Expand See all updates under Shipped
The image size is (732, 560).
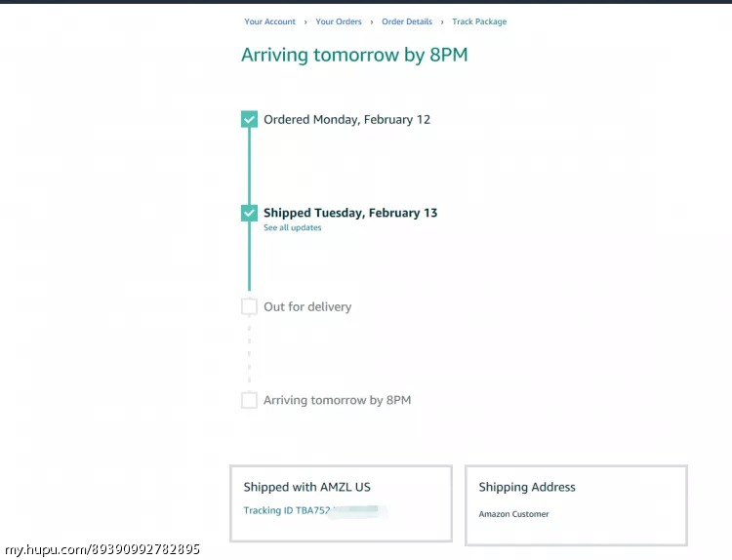292,228
